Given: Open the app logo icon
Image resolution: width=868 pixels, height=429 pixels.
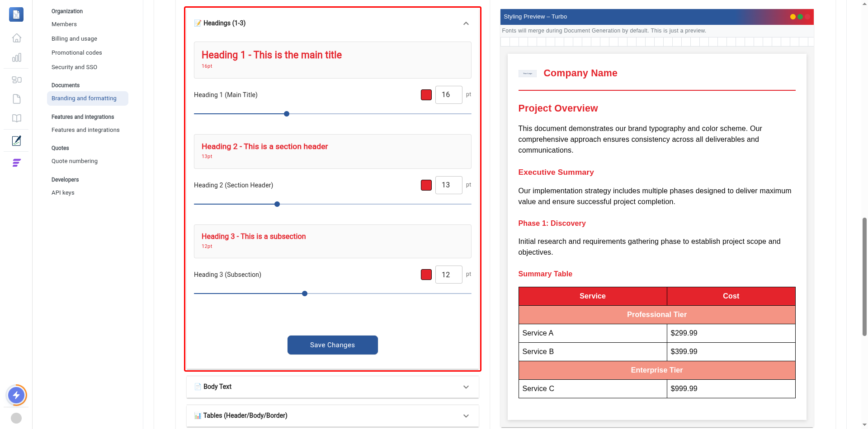Looking at the screenshot, I should 16,14.
